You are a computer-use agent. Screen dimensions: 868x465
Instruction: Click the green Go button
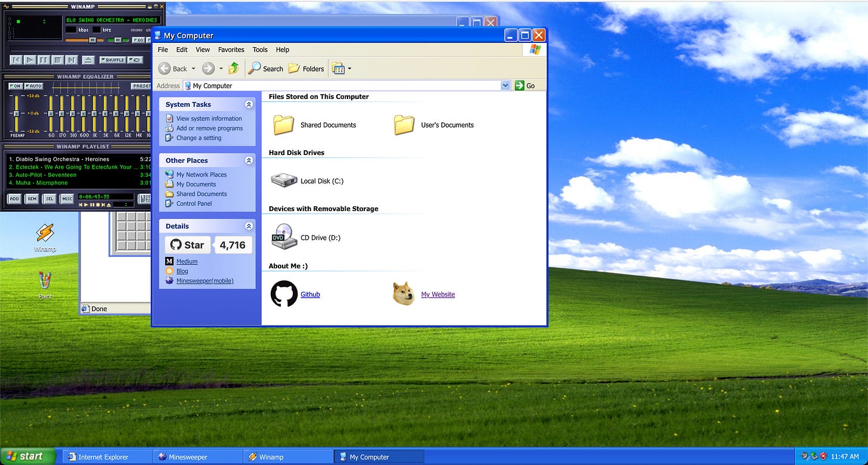click(x=525, y=86)
